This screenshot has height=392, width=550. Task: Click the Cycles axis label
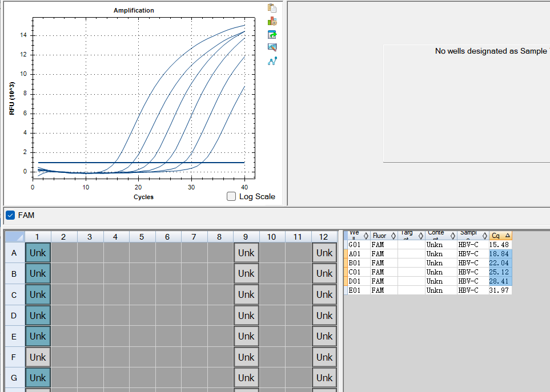coord(143,197)
